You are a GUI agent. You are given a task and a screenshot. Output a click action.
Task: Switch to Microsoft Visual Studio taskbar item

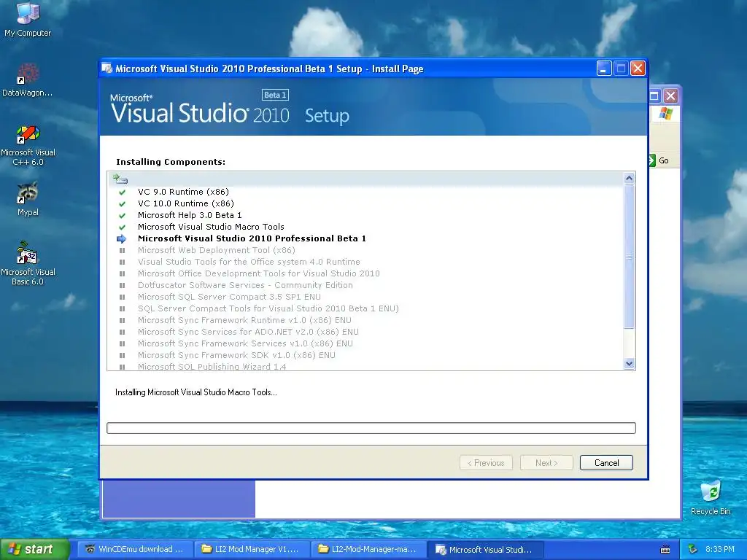coord(485,550)
